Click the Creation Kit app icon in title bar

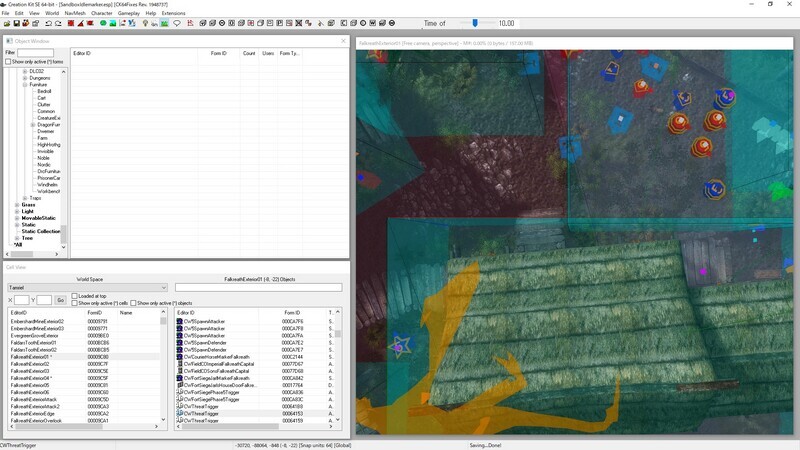point(3,4)
